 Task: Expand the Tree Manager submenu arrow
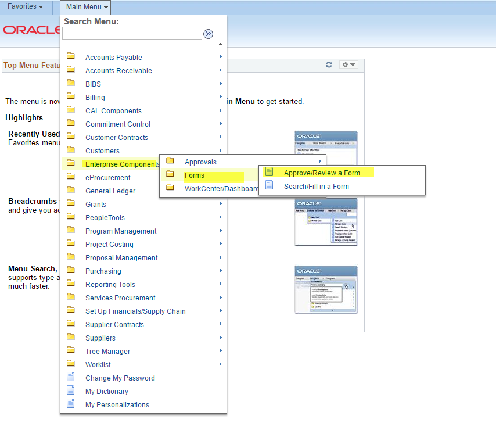[221, 350]
